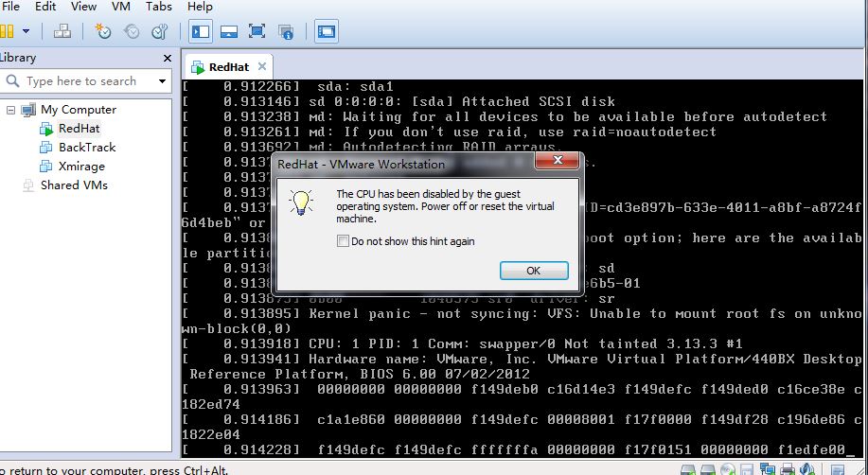
Task: Click the CD/DVD drive status icon
Action: [727, 470]
